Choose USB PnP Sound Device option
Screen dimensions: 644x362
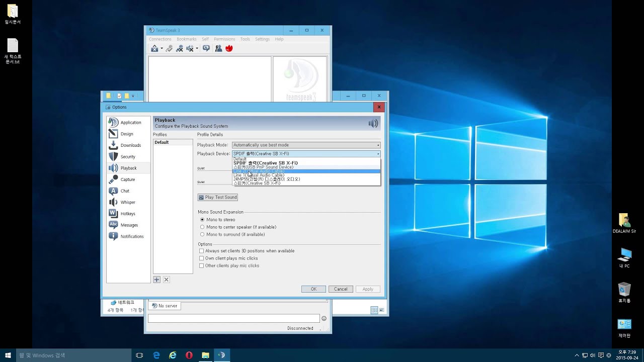306,167
